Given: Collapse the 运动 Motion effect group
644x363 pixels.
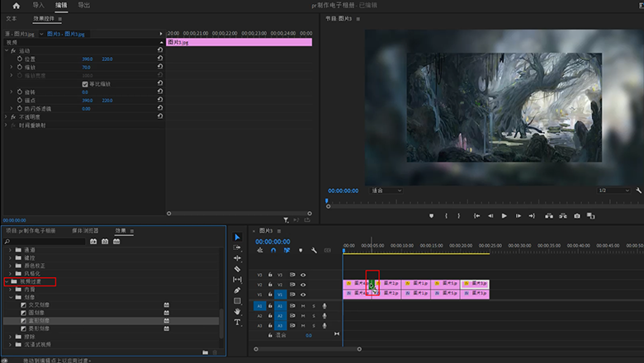Looking at the screenshot, I should 6,50.
